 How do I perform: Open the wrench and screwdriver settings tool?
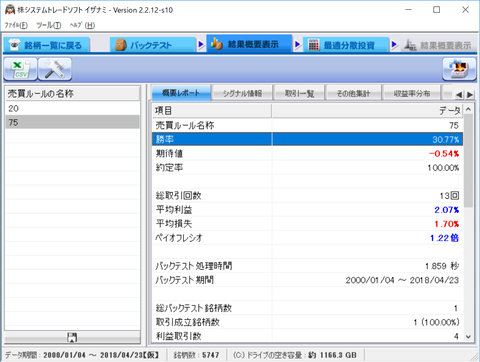point(55,69)
